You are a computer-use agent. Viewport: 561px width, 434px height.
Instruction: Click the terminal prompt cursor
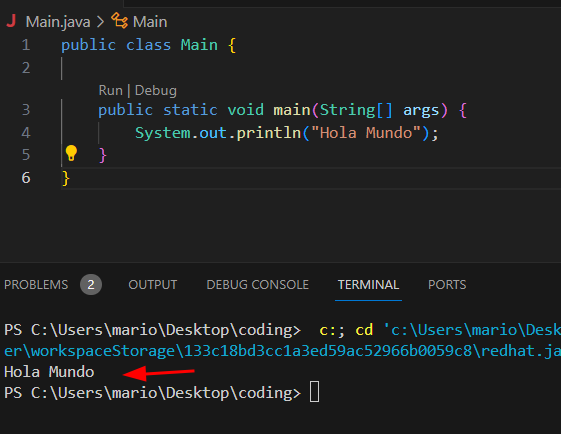[314, 392]
